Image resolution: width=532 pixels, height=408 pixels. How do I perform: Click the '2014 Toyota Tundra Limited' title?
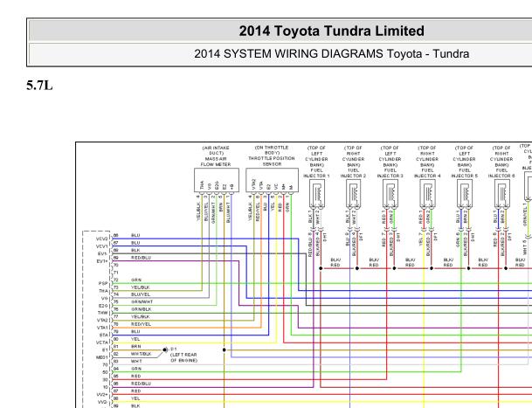331,31
